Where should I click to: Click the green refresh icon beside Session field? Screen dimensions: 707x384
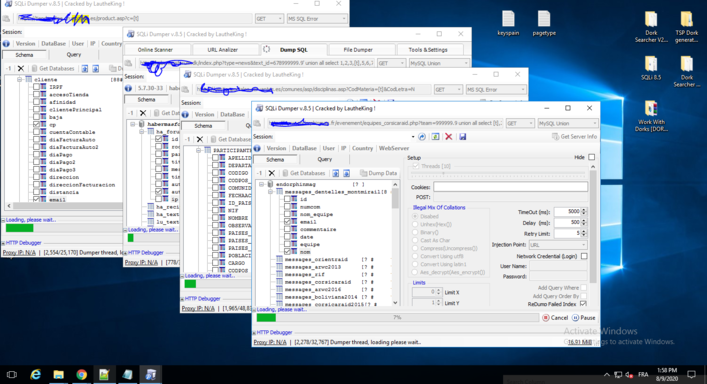click(435, 137)
